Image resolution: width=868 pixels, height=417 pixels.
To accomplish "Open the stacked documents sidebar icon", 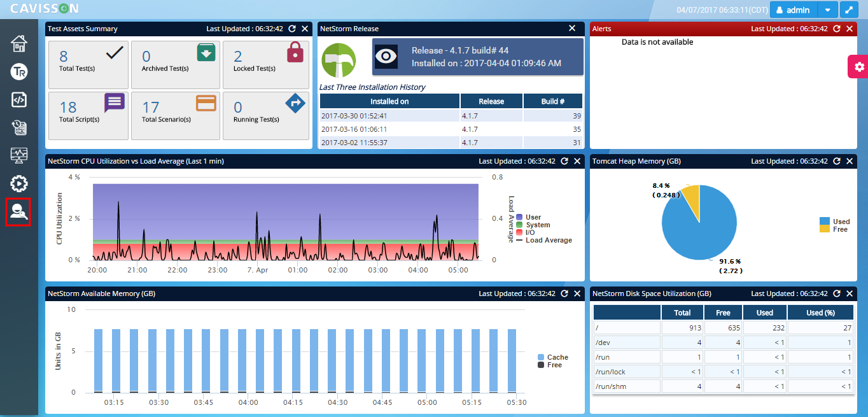I will 19,128.
